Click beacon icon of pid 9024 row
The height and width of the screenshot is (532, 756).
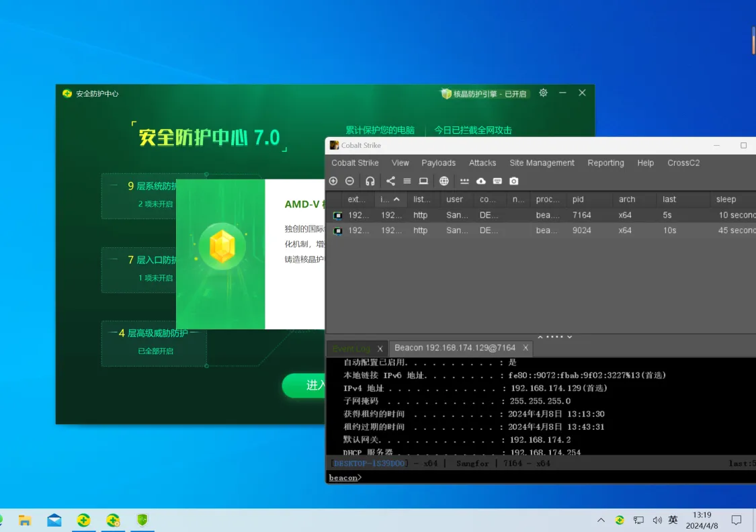click(x=338, y=231)
